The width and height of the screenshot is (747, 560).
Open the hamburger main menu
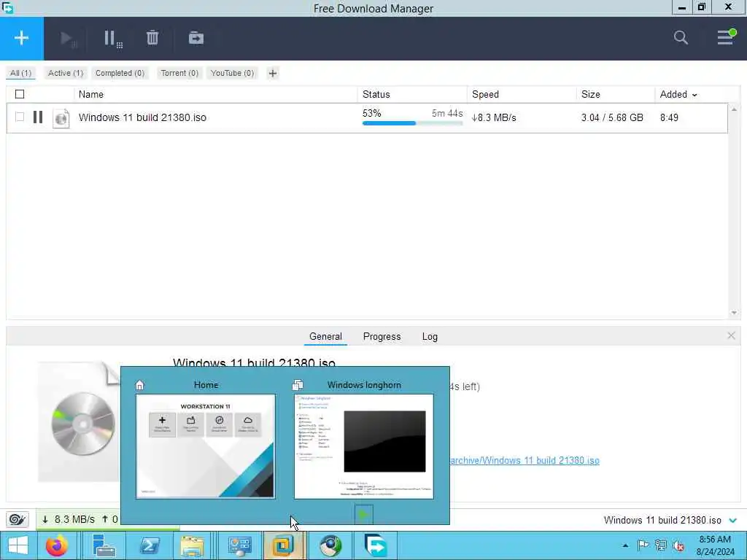tap(726, 37)
